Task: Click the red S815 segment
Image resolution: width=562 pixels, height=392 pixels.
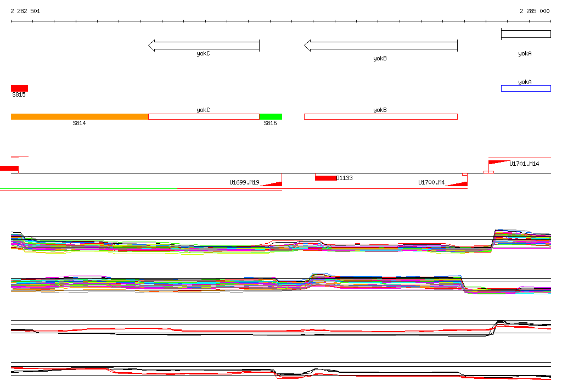Action: point(19,88)
